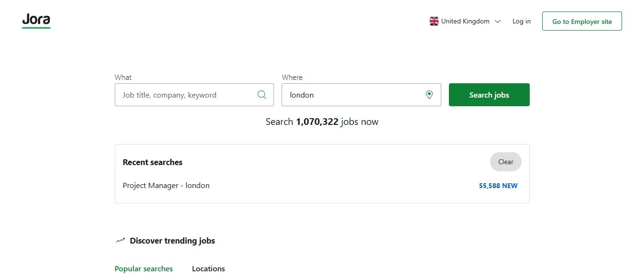Open the Project Manager - london recent search
The image size is (644, 278).
tap(166, 186)
